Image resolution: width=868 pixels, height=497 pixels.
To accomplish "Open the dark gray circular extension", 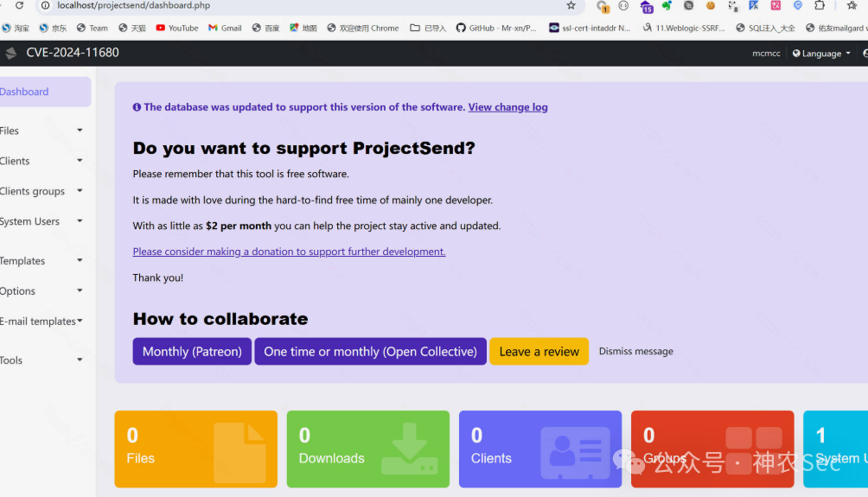I will click(689, 5).
